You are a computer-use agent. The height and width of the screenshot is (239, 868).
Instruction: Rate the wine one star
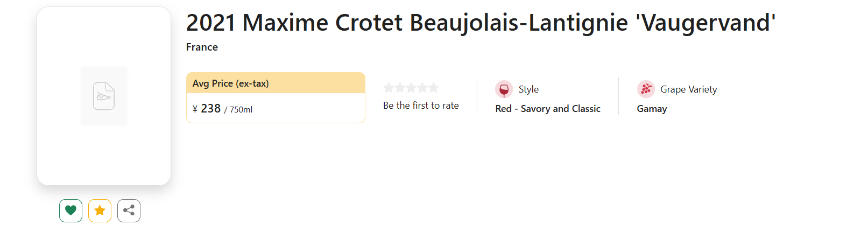(x=389, y=88)
